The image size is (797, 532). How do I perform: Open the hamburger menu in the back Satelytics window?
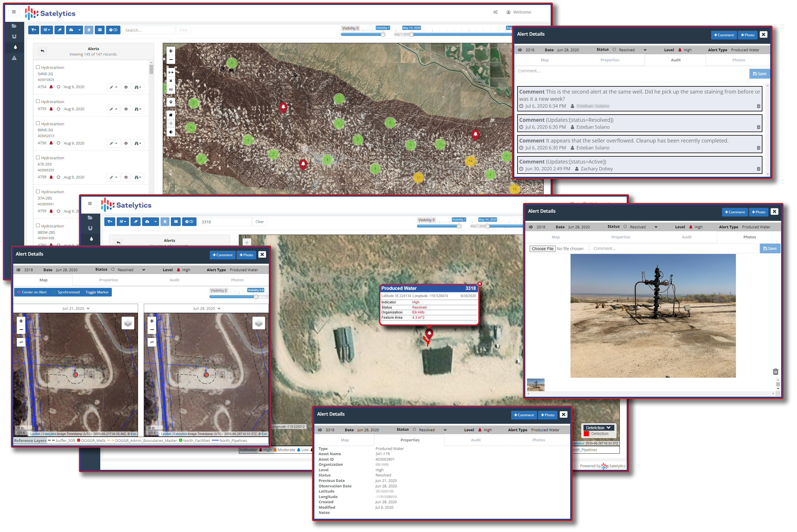(x=14, y=12)
